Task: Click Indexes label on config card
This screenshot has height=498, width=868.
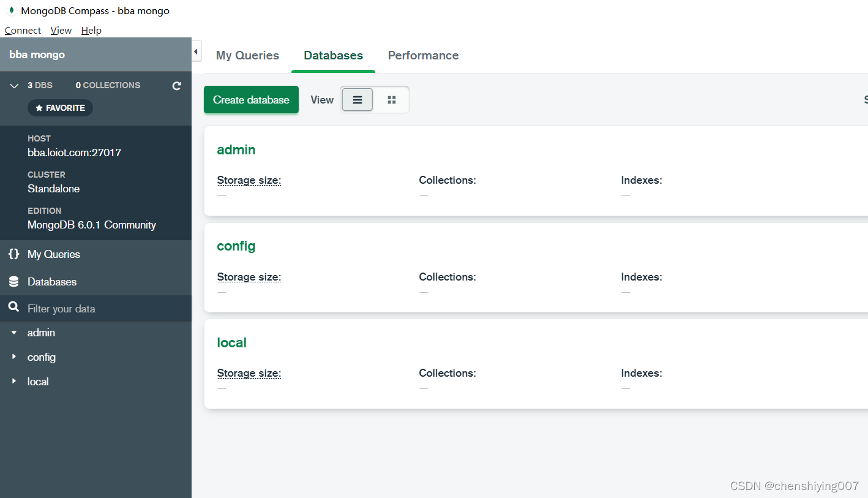Action: [x=642, y=277]
